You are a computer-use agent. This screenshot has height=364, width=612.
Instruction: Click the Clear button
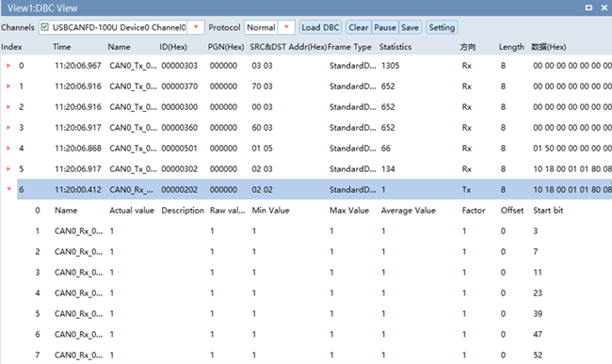click(359, 27)
